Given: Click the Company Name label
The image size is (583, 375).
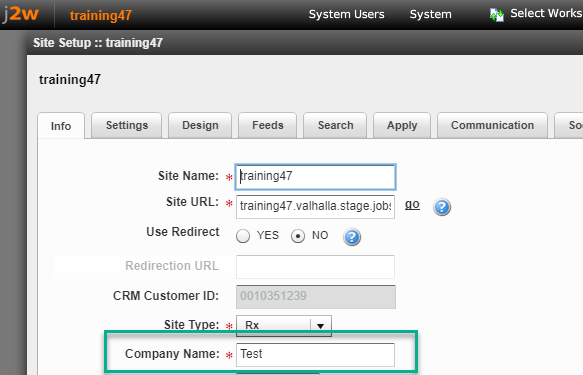Looking at the screenshot, I should (x=172, y=353).
